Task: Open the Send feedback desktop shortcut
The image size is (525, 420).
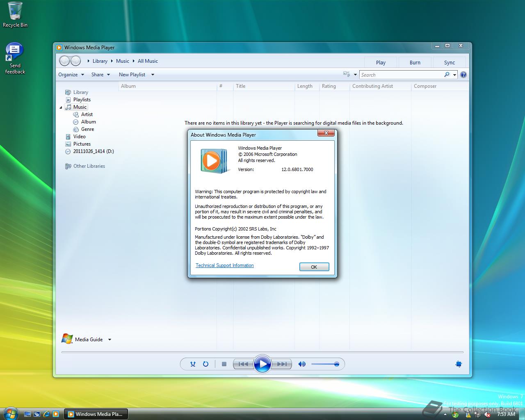Action: (x=15, y=58)
